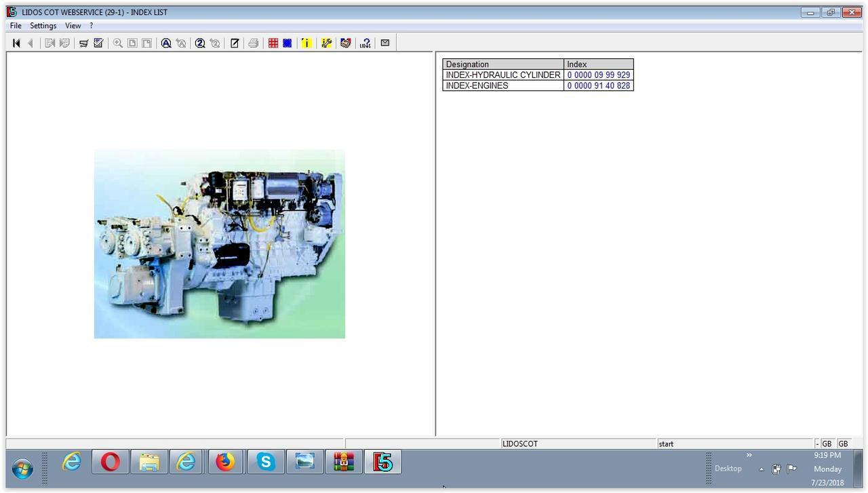
Task: Click the envelope mail icon in toolbar
Action: [x=385, y=43]
